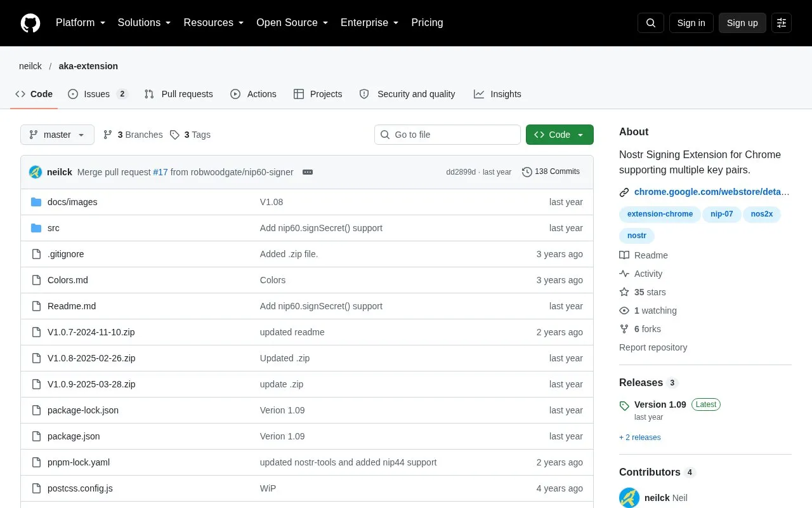Open the Chrome web store link
The width and height of the screenshot is (812, 508).
[712, 192]
